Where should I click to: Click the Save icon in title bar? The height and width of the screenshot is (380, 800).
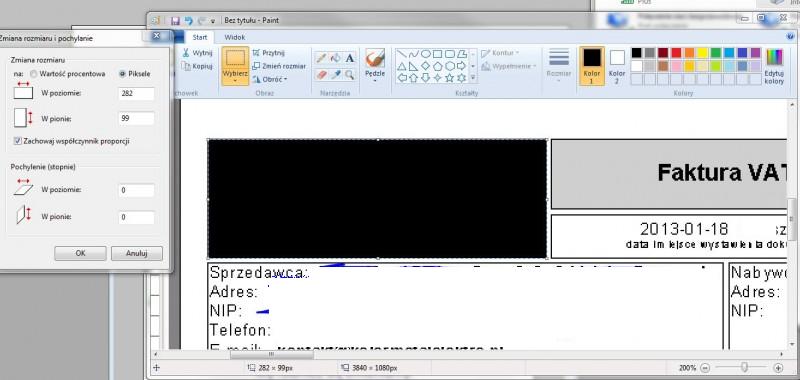tap(175, 20)
